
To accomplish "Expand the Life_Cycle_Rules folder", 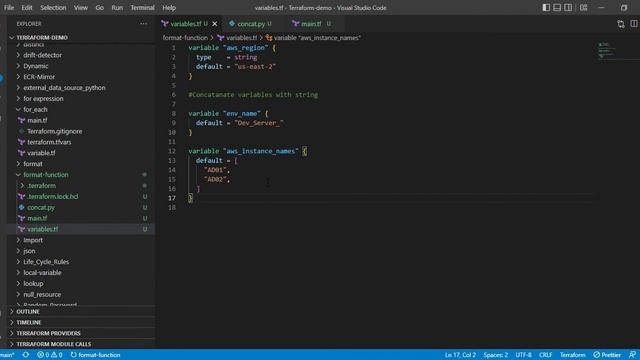I will pyautogui.click(x=46, y=262).
